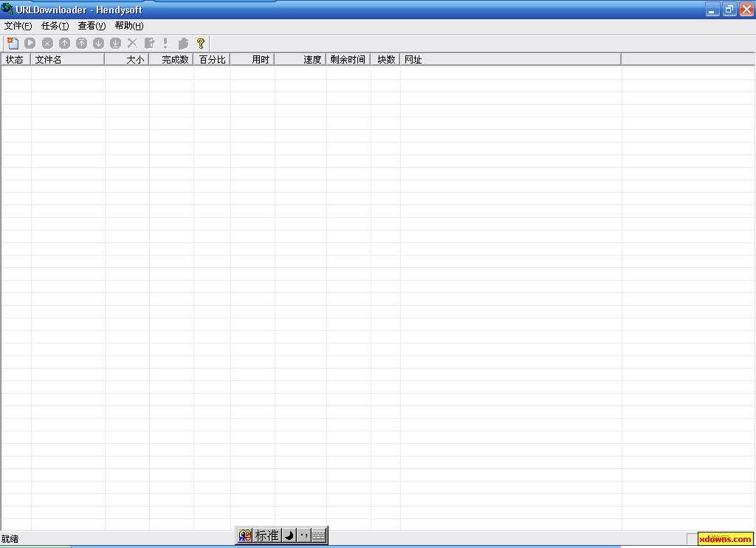Viewport: 756px width, 548px height.
Task: Sort by the 网址 column header
Action: pos(511,59)
